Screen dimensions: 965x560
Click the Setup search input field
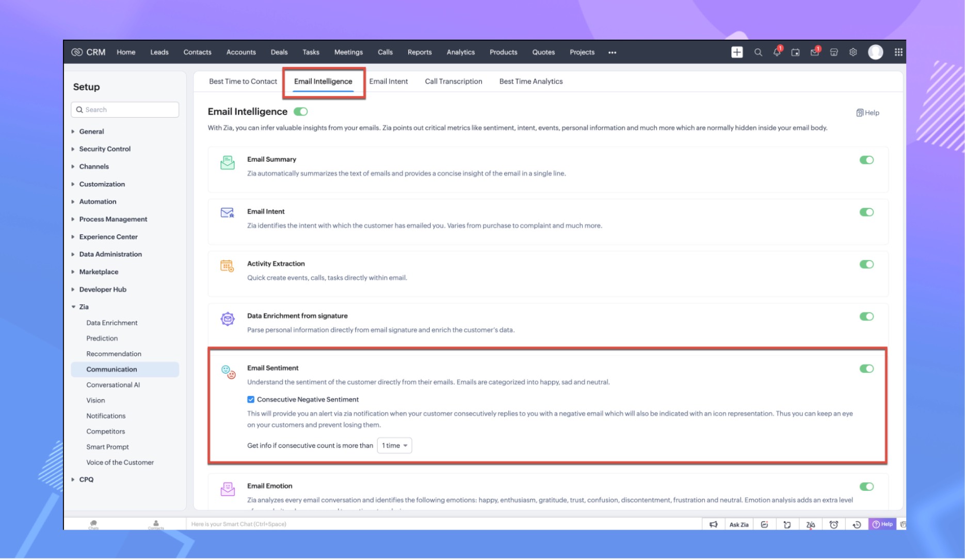pyautogui.click(x=125, y=109)
